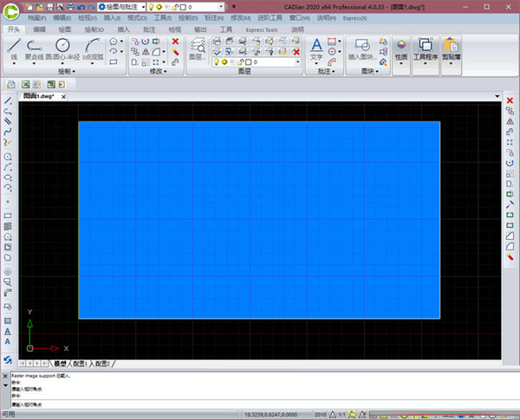This screenshot has width=520, height=420.
Task: Click the red X delete icon in Modify panel
Action: click(x=175, y=41)
